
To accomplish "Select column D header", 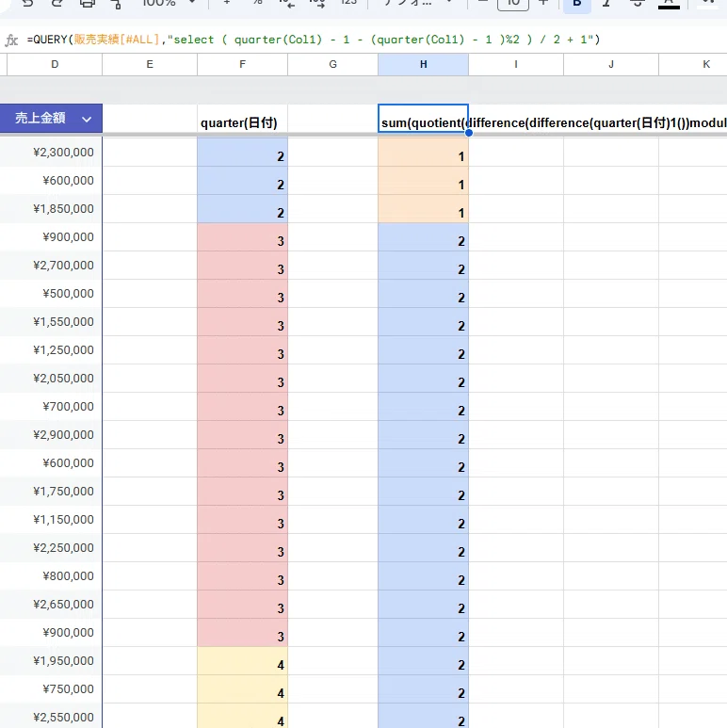I will coord(55,65).
